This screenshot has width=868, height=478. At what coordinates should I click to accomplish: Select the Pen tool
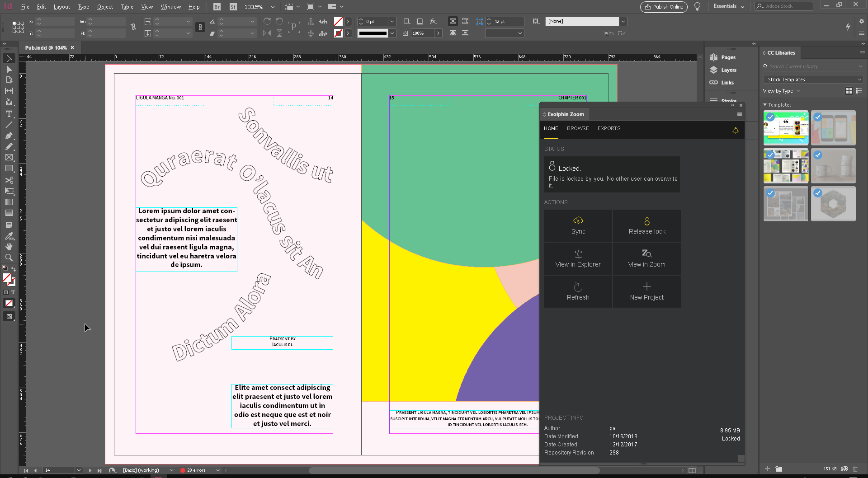point(9,136)
